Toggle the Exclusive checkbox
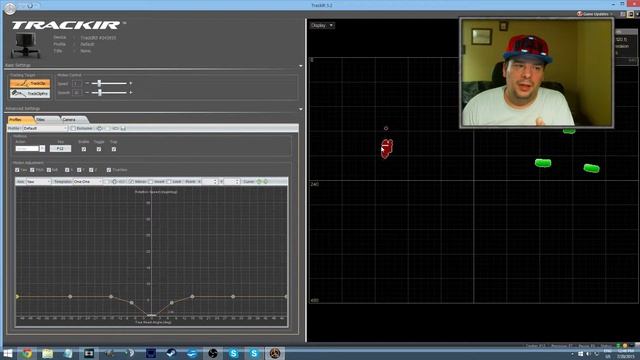Image resolution: width=640 pixels, height=360 pixels. (73, 128)
